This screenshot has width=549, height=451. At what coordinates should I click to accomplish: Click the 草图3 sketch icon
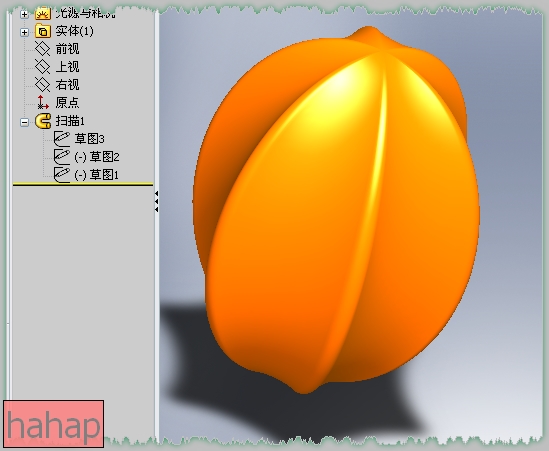tap(62, 139)
